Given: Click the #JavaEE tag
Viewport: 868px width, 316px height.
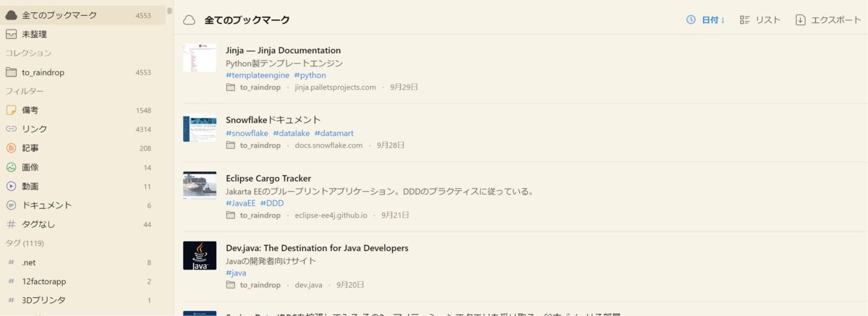Looking at the screenshot, I should 241,203.
